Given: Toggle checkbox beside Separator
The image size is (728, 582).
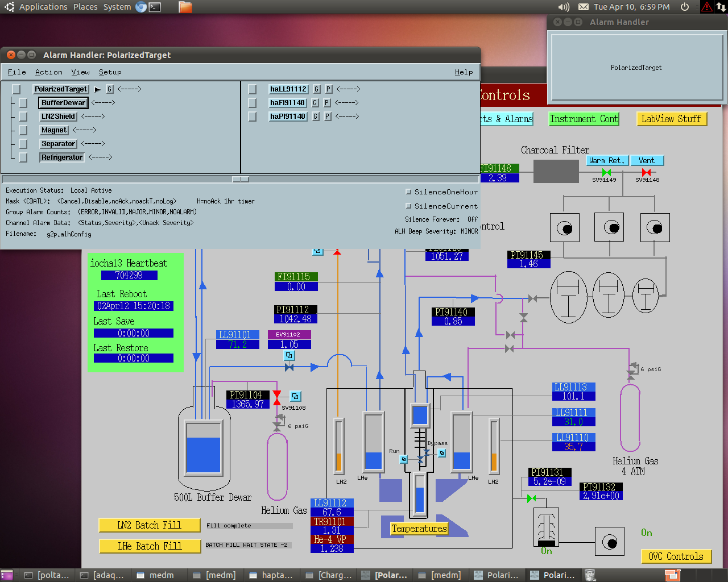Looking at the screenshot, I should 23,144.
